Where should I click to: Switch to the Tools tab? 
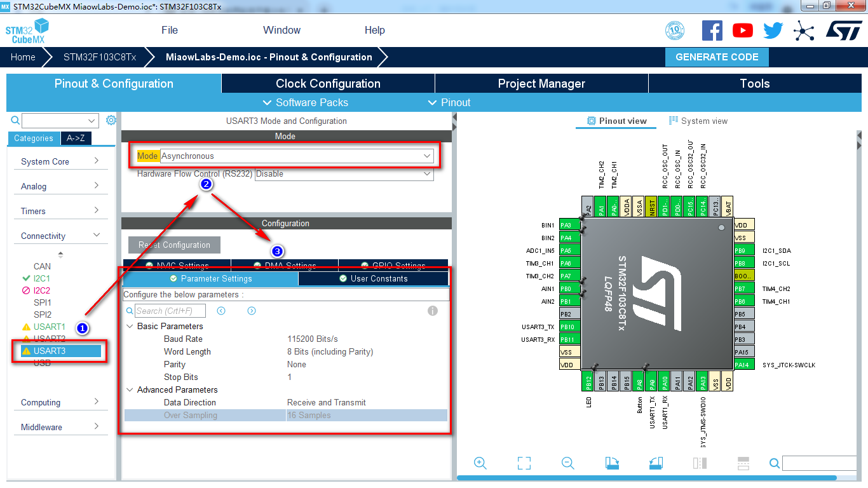[x=755, y=83]
